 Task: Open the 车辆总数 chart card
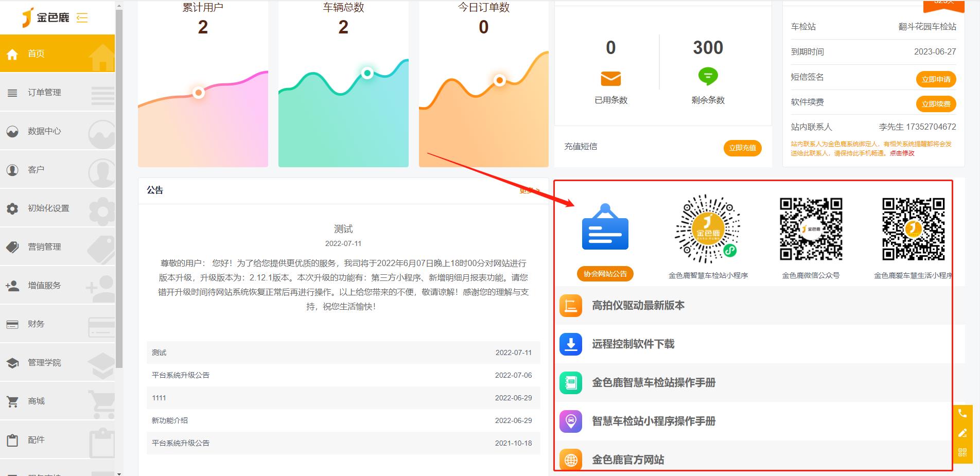[x=343, y=83]
